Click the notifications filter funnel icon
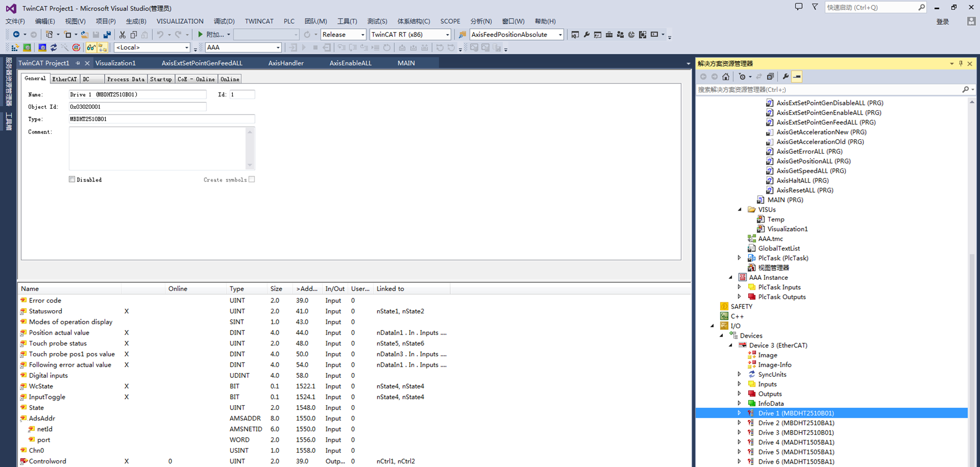This screenshot has width=980, height=467. pyautogui.click(x=815, y=7)
